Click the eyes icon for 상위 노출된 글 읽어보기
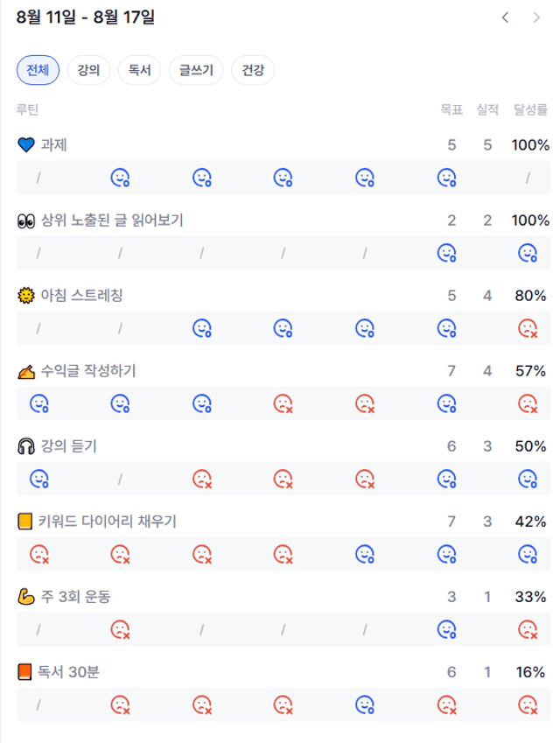Viewport: 560px width, 743px height. [26, 221]
